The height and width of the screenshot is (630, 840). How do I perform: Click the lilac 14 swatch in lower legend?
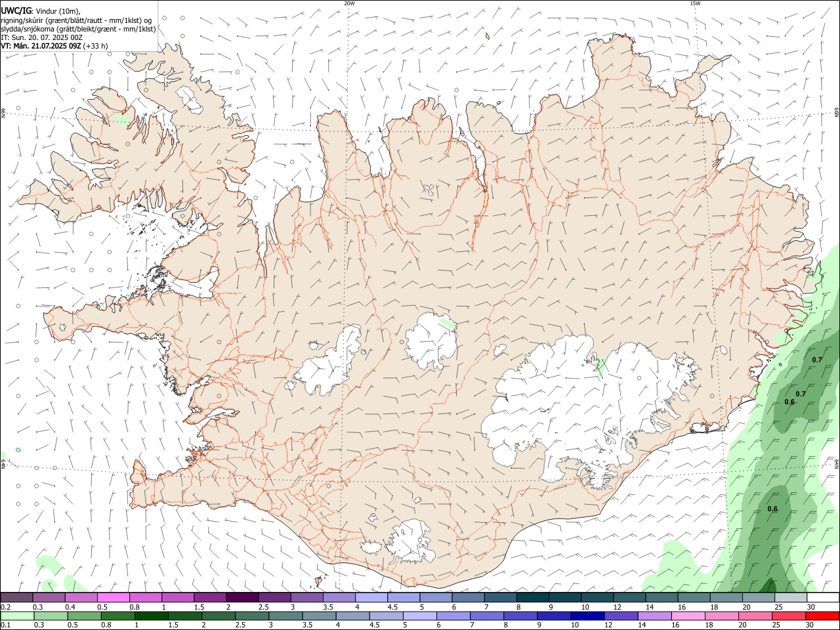coord(654,616)
